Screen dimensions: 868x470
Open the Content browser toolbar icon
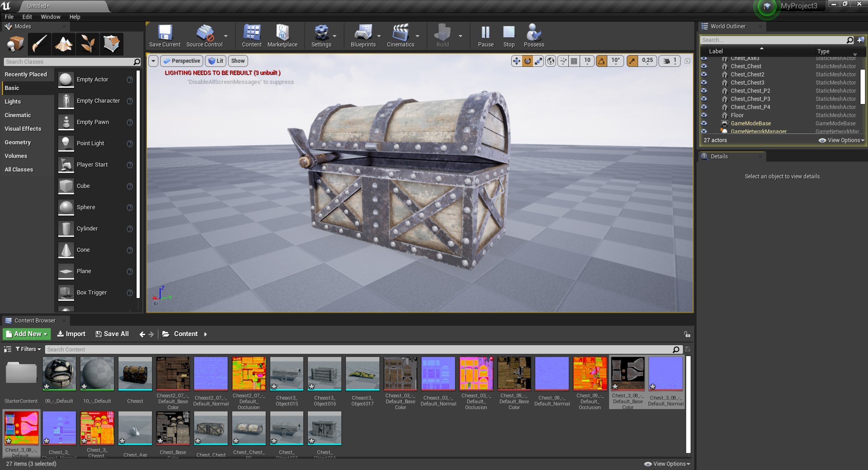(252, 35)
